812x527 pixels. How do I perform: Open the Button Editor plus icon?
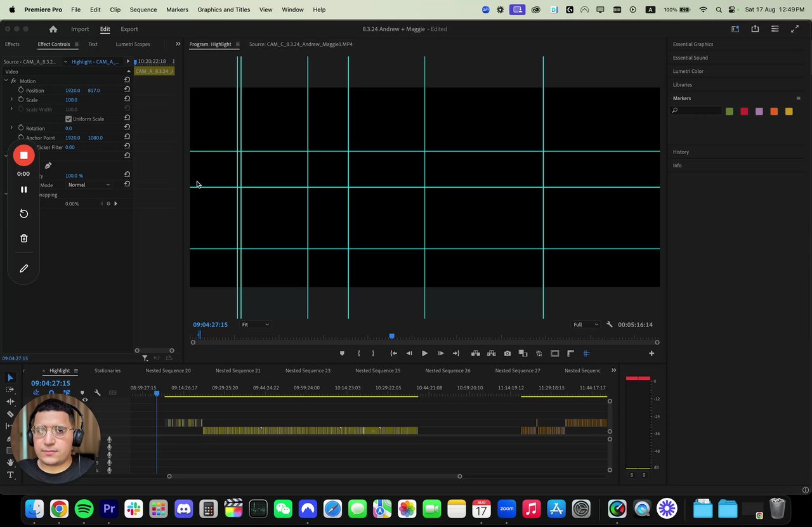tap(651, 353)
